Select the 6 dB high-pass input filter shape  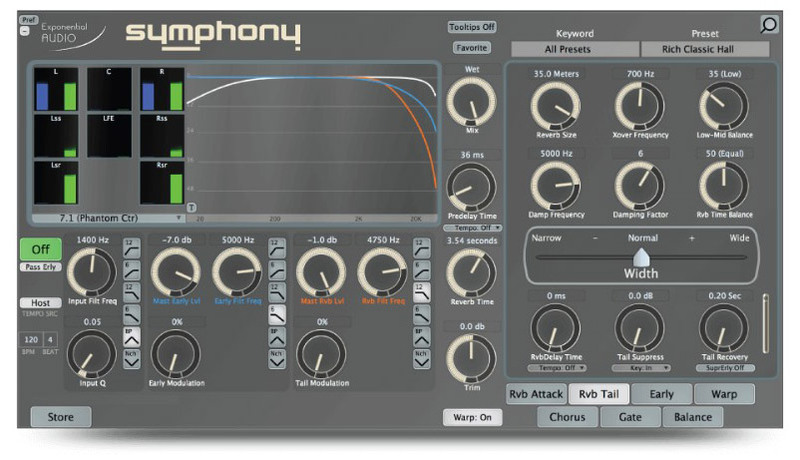click(x=132, y=270)
